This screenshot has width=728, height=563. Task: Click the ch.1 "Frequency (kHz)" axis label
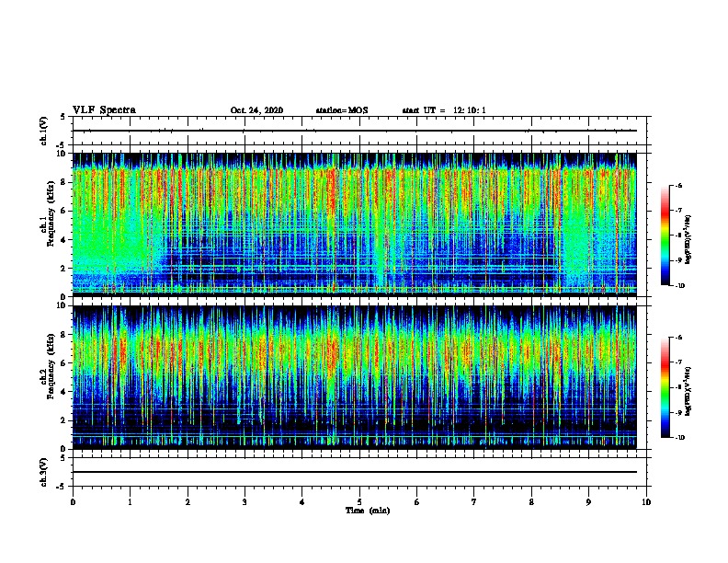tap(51, 214)
